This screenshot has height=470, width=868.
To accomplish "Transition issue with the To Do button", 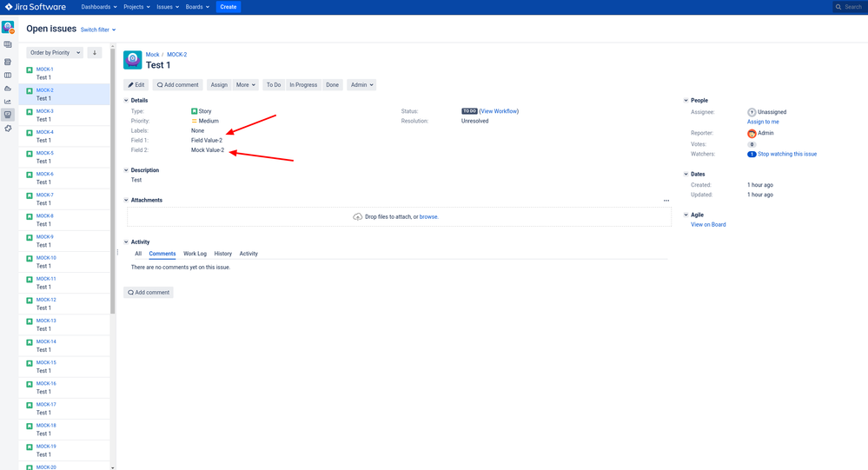I will (x=274, y=85).
